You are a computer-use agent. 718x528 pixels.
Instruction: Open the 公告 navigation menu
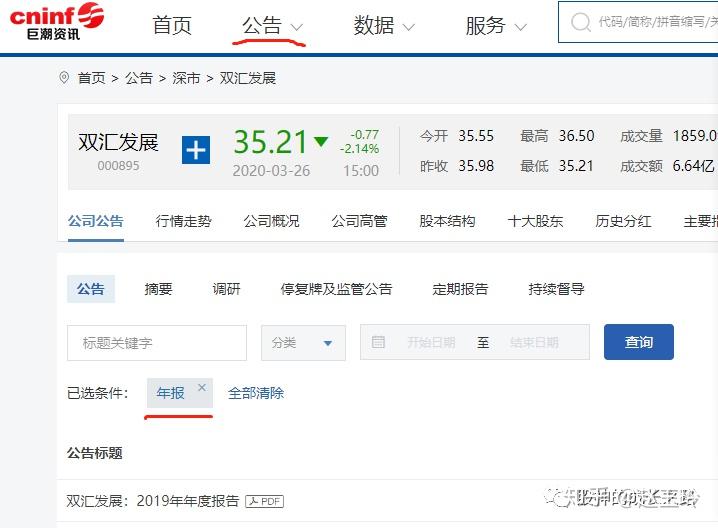[272, 25]
